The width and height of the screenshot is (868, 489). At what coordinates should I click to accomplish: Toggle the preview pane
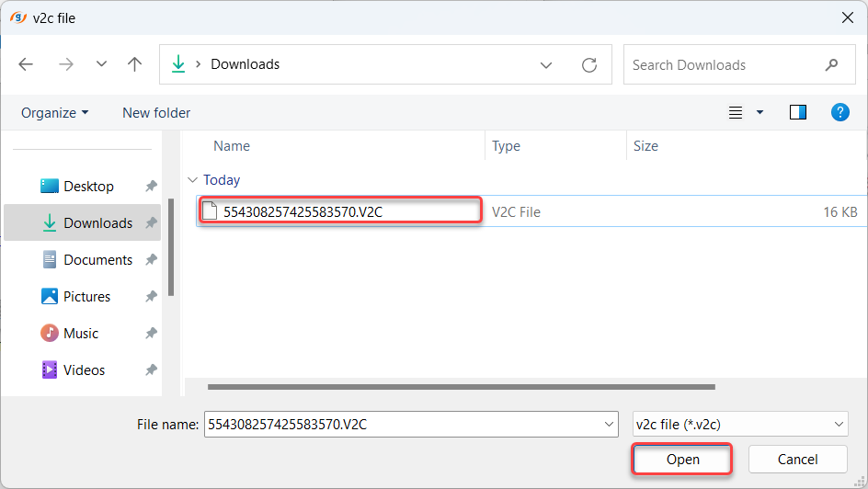(x=798, y=112)
